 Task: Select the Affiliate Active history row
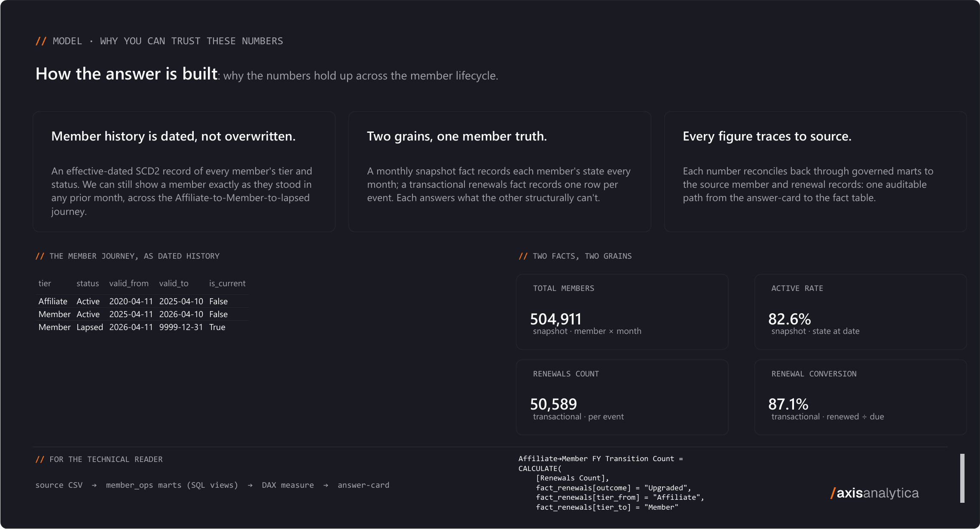(143, 301)
